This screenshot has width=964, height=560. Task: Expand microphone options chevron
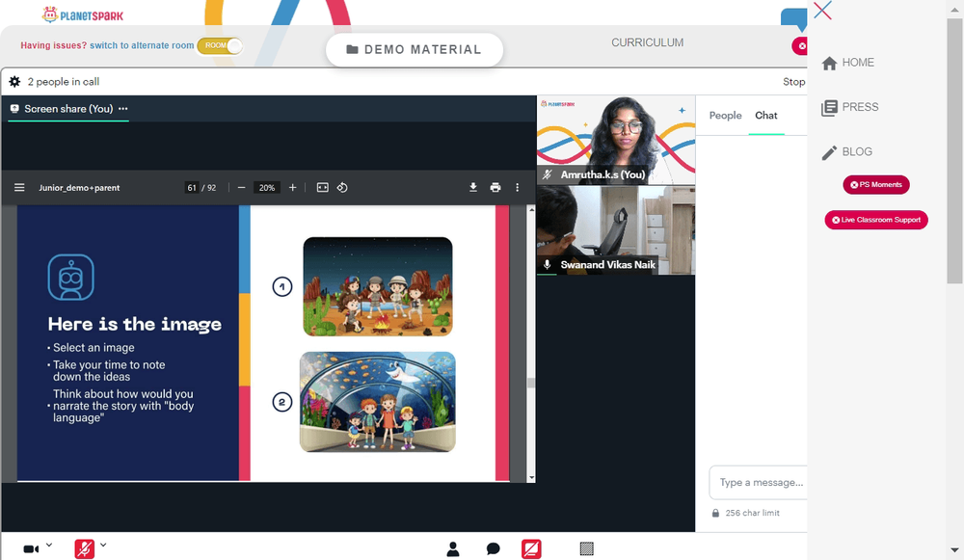pos(103,545)
